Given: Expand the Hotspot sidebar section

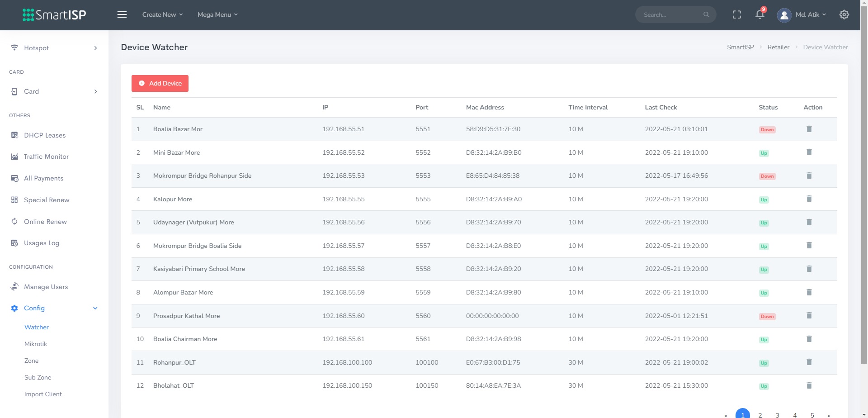Looking at the screenshot, I should click(x=54, y=48).
